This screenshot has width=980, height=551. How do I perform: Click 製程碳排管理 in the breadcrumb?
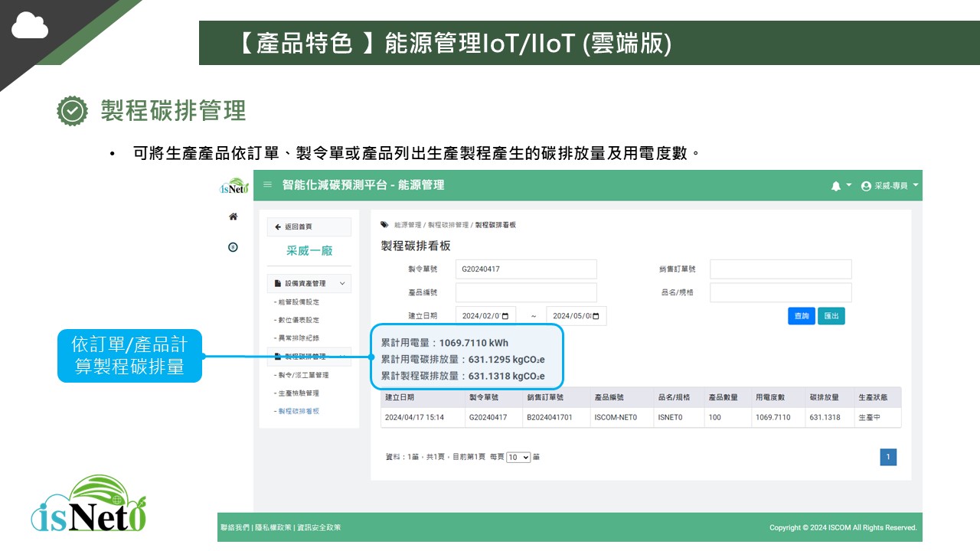point(448,225)
